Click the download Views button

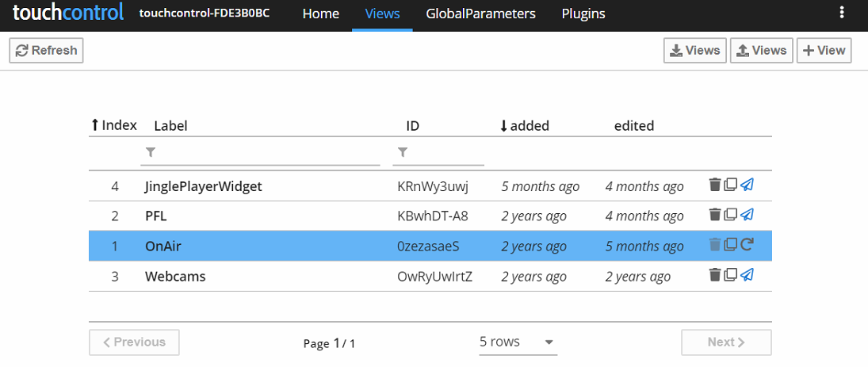pos(694,51)
